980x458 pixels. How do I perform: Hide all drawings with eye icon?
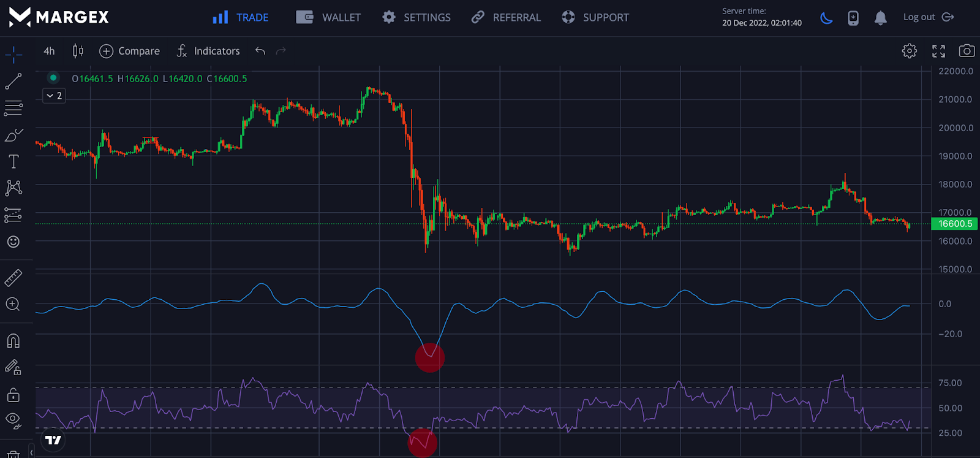[x=13, y=420]
